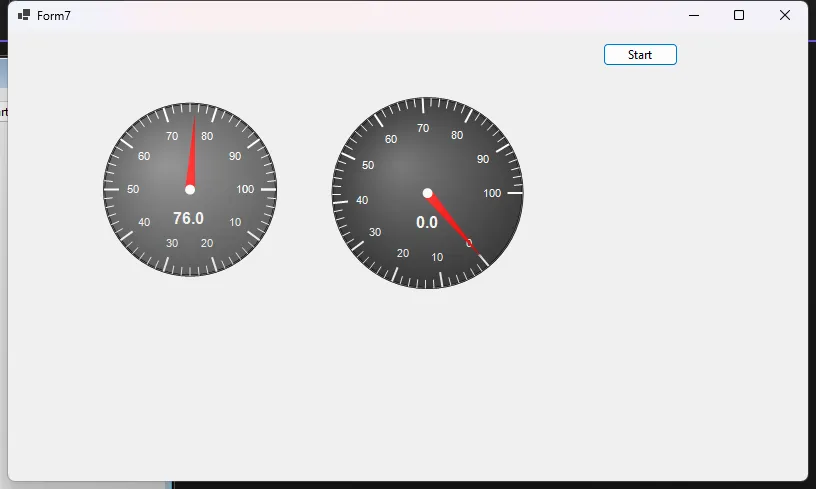
Task: Close the Form7 window
Action: click(785, 15)
